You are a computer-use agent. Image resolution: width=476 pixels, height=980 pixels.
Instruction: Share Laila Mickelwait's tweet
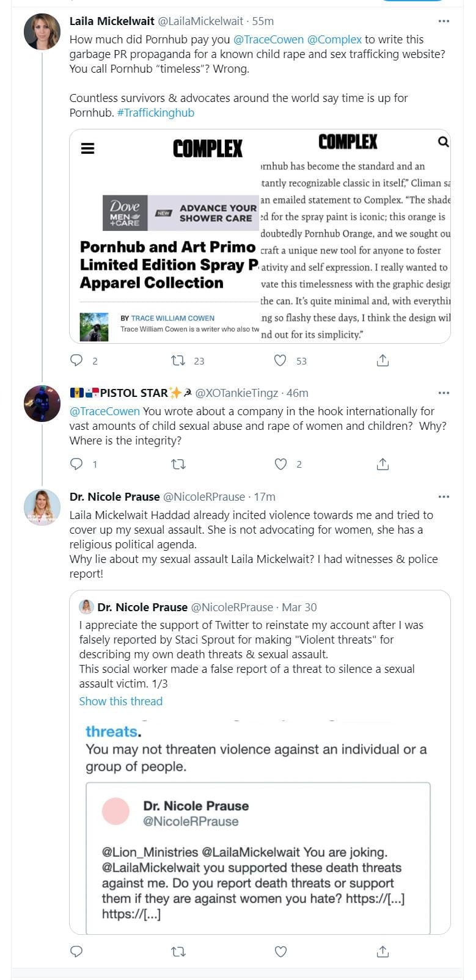383,361
